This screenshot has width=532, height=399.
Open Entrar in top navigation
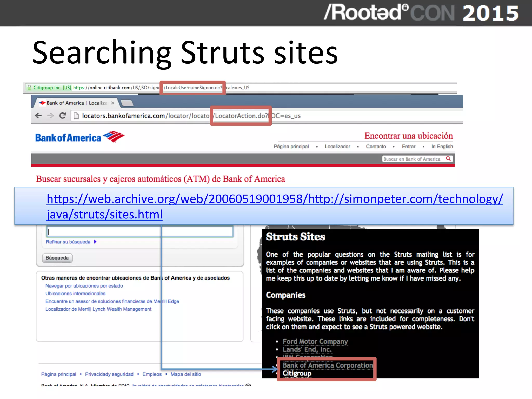click(409, 147)
